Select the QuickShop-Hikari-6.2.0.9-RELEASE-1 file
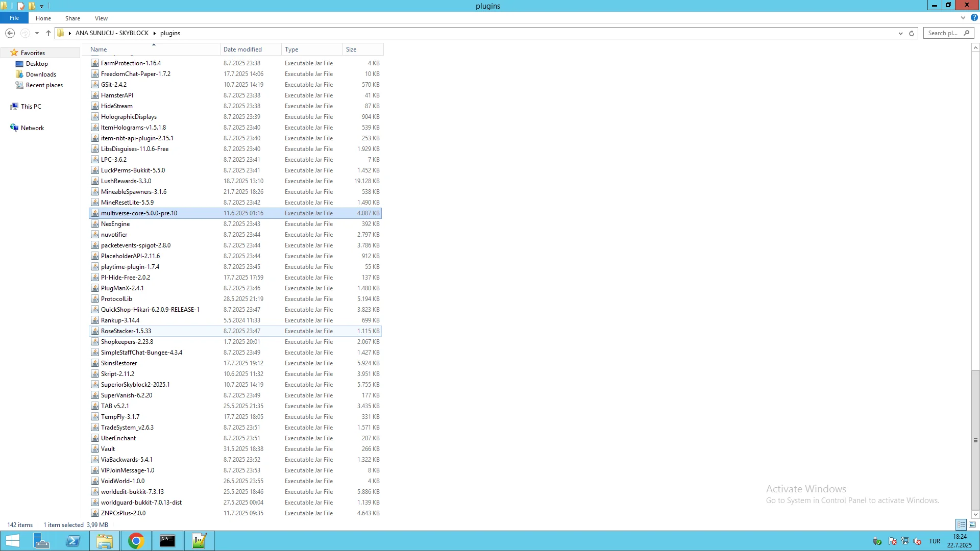This screenshot has width=980, height=551. 235,310
